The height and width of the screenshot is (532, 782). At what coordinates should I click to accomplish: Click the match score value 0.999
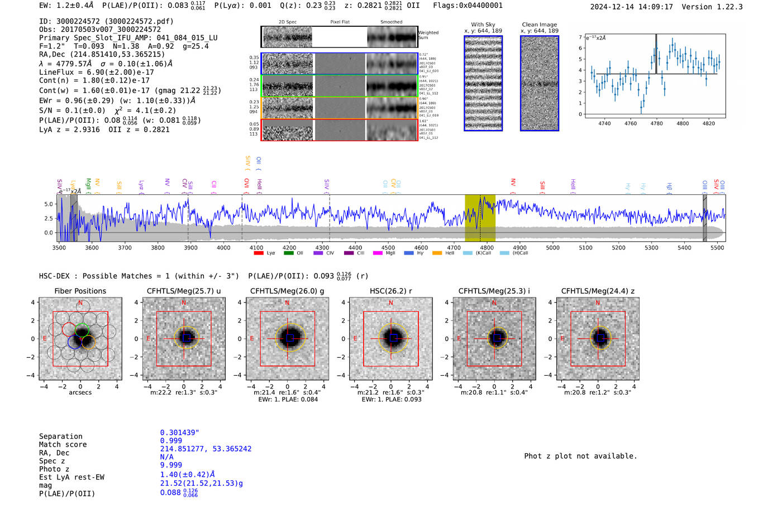[x=171, y=441]
